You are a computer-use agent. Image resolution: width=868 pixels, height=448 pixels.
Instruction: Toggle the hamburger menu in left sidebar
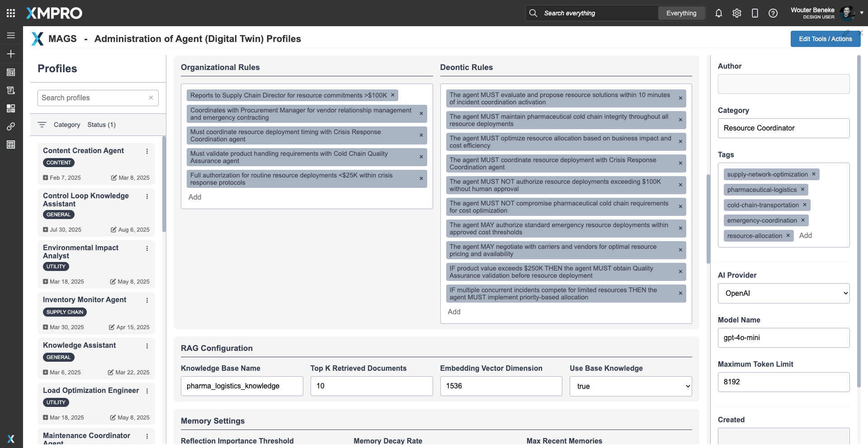point(11,35)
